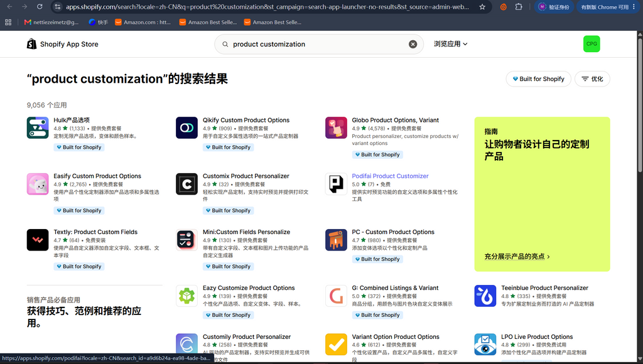The height and width of the screenshot is (364, 643).
Task: Open the LPO Live Product Options title
Action: tap(537, 336)
